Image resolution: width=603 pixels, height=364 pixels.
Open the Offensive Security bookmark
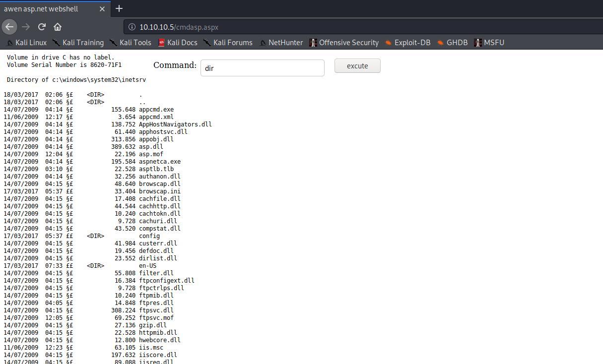(343, 43)
